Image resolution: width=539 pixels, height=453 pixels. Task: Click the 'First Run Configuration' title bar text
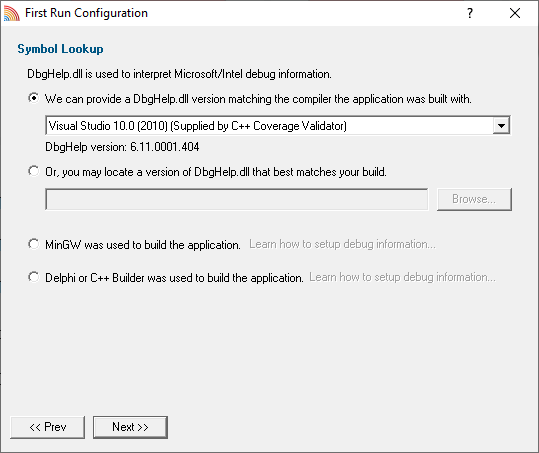pyautogui.click(x=86, y=13)
